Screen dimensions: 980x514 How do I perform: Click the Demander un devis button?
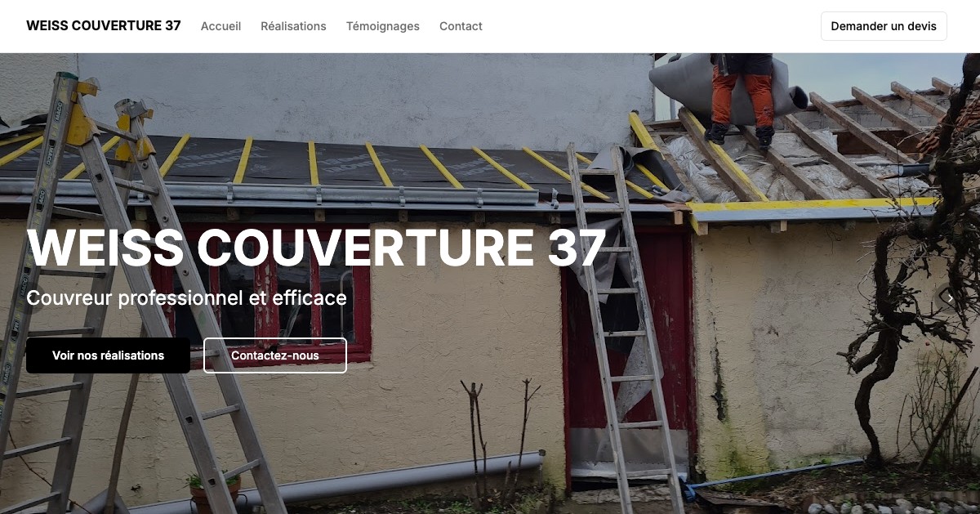884,26
